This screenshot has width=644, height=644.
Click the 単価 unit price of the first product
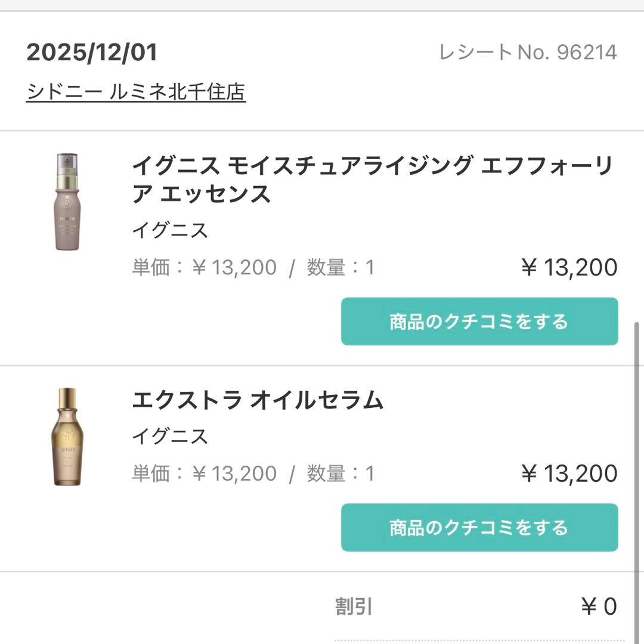pos(203,267)
